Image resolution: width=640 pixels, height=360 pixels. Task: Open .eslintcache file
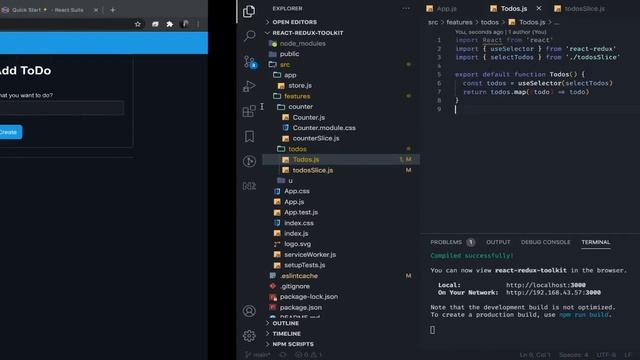[299, 276]
